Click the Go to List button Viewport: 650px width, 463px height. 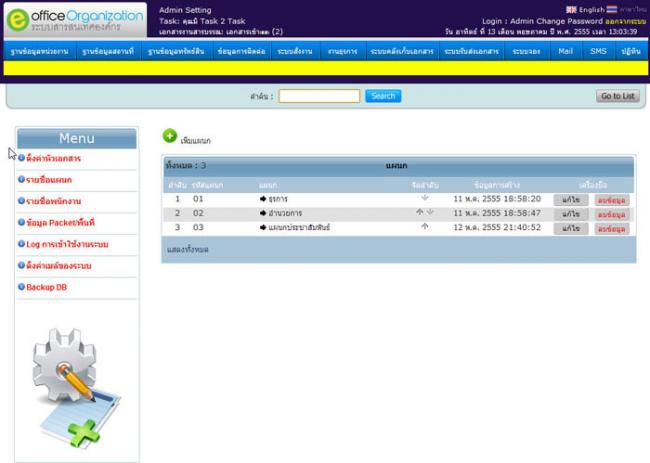coord(618,96)
